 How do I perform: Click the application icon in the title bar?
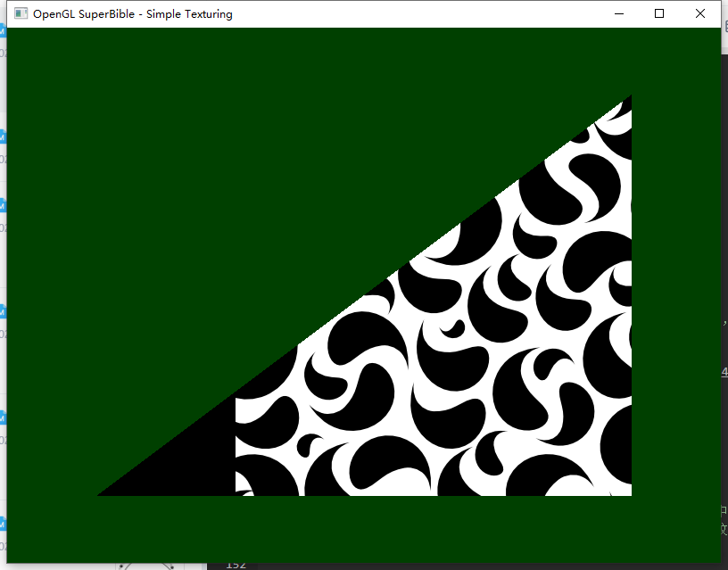[x=21, y=13]
